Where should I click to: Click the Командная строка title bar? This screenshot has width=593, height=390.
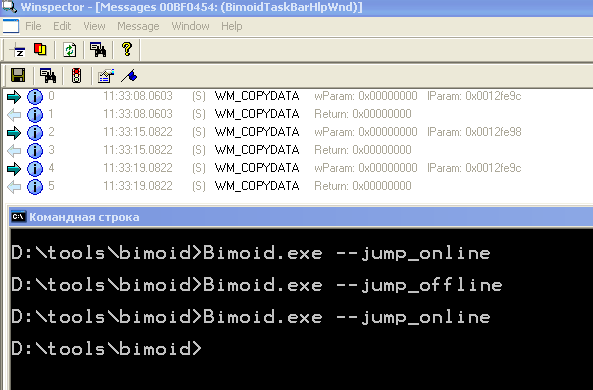pos(301,217)
